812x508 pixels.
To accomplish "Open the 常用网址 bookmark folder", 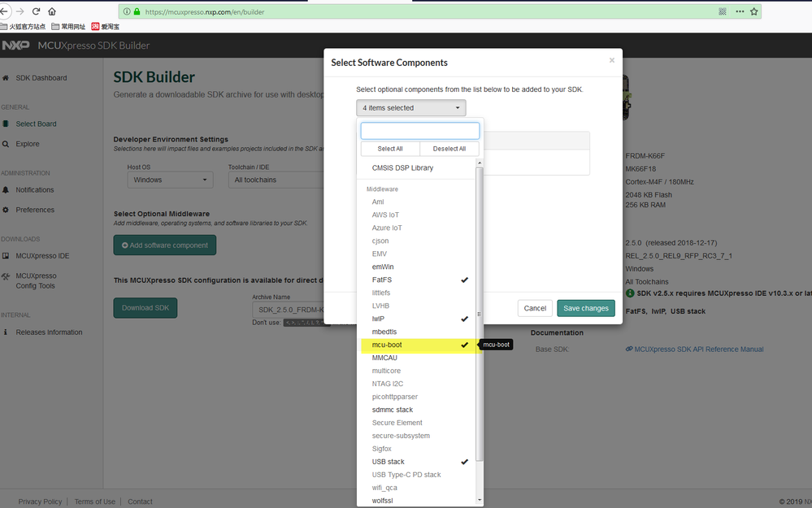I will point(68,26).
